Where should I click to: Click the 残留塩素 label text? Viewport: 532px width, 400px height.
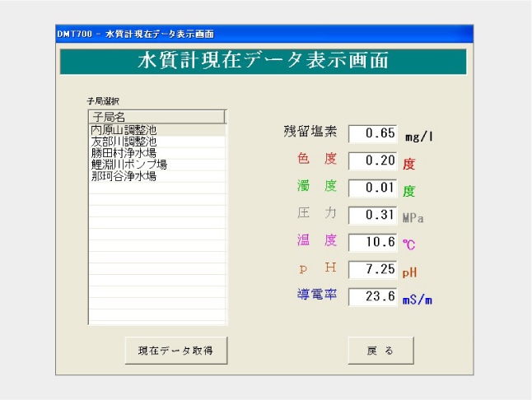point(310,133)
